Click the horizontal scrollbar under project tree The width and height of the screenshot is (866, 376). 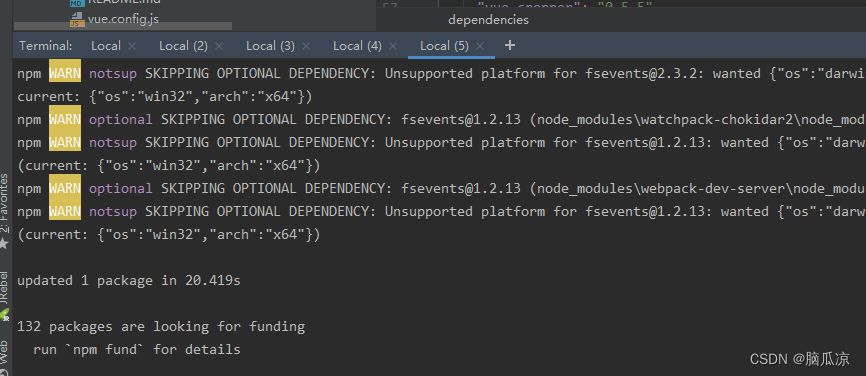(123, 27)
